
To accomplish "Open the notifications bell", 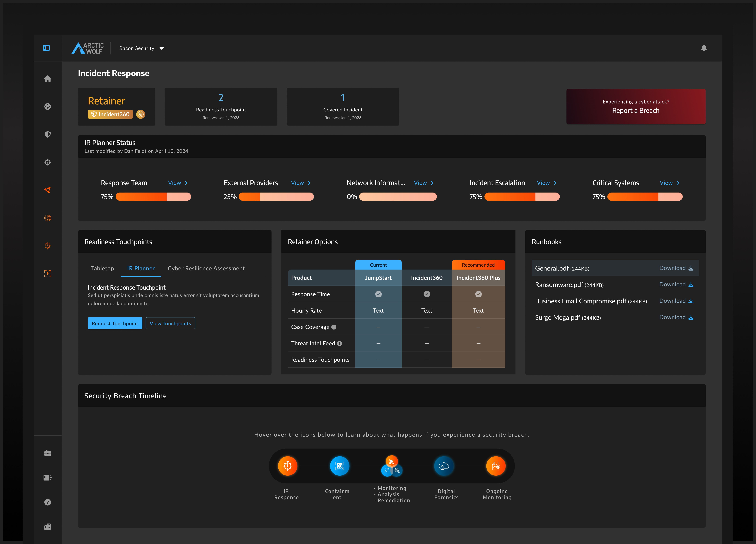I will pyautogui.click(x=704, y=48).
